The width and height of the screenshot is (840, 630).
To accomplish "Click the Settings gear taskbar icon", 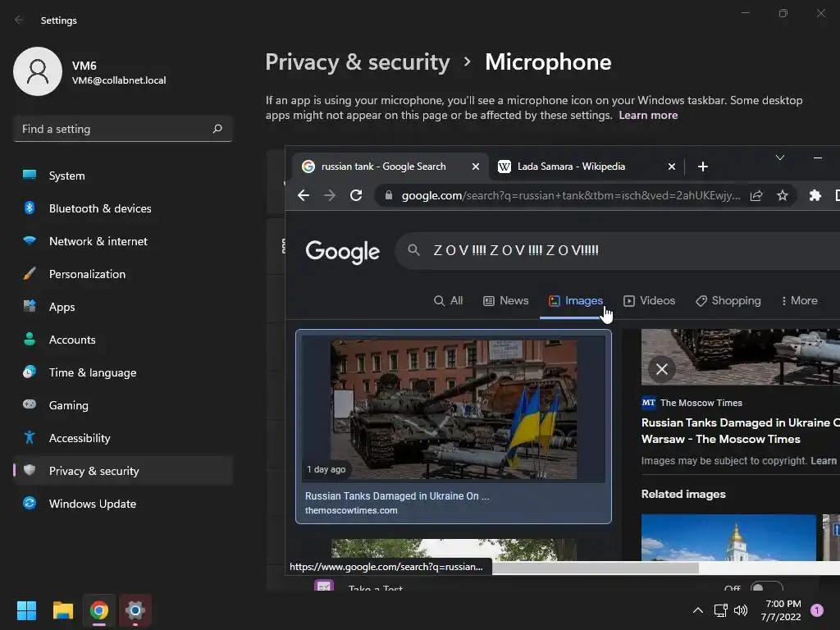I will (135, 610).
